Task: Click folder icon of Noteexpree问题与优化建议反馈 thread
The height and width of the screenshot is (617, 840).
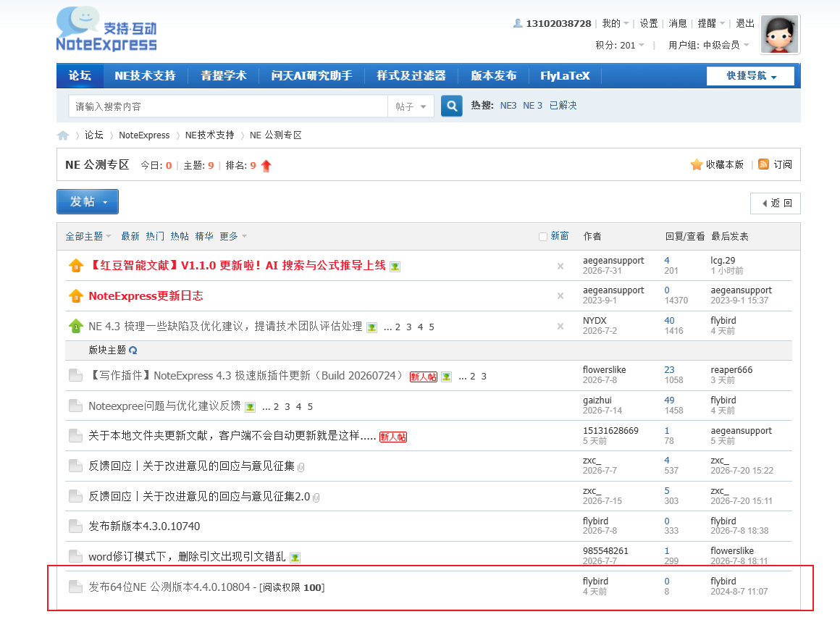Action: click(x=75, y=406)
